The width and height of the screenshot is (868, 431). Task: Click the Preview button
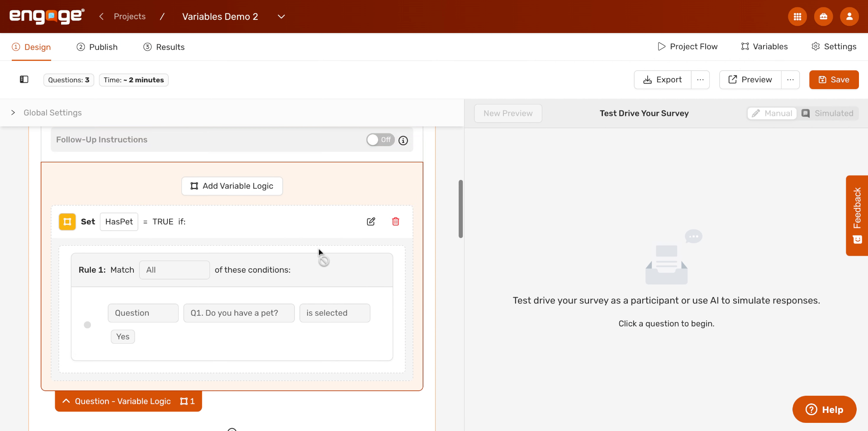[x=750, y=80]
